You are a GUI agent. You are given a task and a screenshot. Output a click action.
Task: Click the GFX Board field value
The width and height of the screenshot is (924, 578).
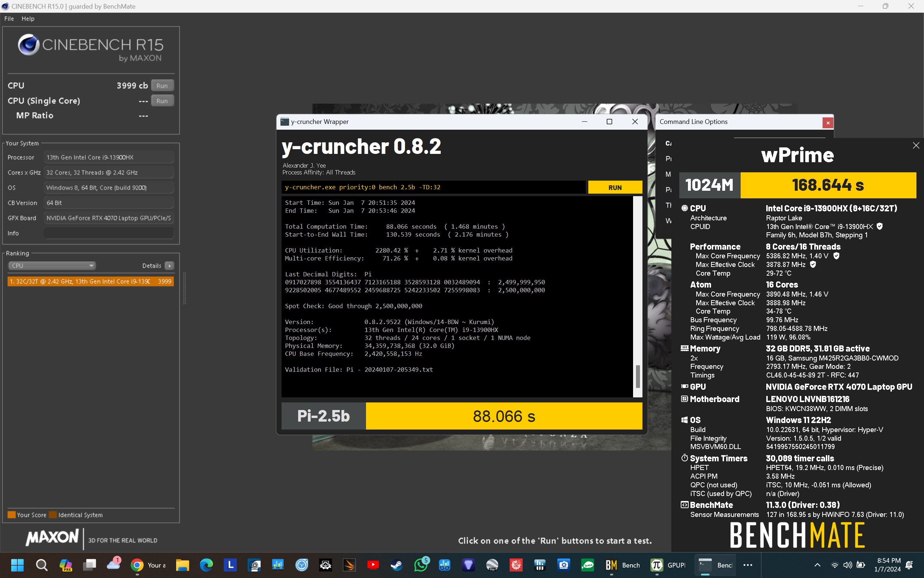click(x=109, y=218)
